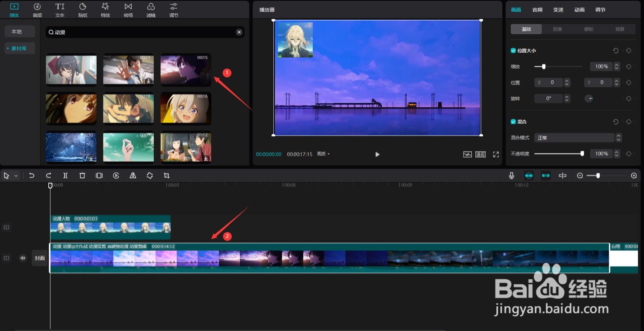This screenshot has height=331, width=644.
Task: Open the 背景 background sub-tab
Action: [620, 29]
